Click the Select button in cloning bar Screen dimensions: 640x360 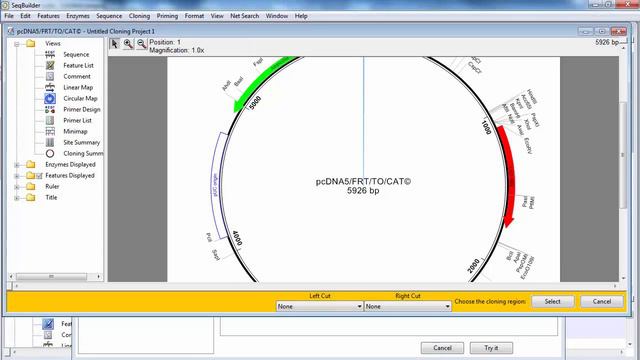coord(552,302)
